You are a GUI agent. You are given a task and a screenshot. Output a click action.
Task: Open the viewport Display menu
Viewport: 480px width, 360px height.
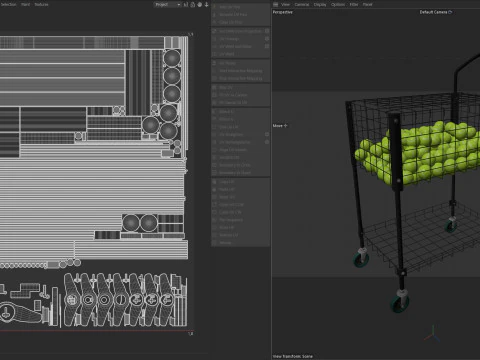[320, 4]
